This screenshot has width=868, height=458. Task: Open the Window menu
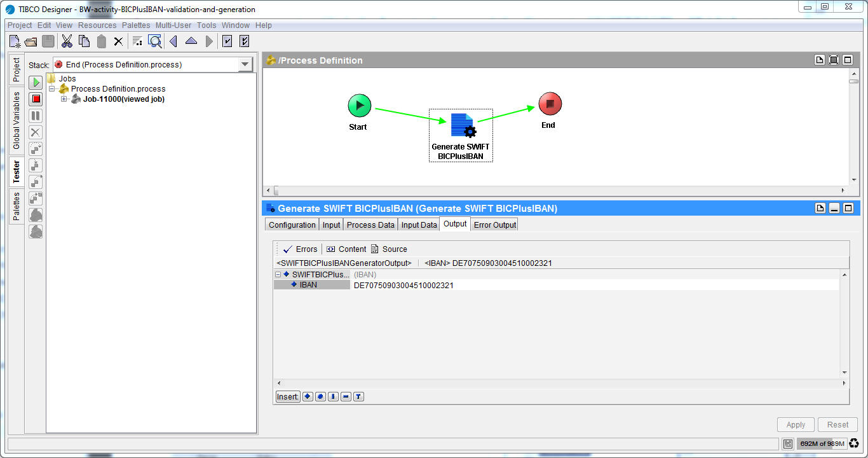click(236, 25)
